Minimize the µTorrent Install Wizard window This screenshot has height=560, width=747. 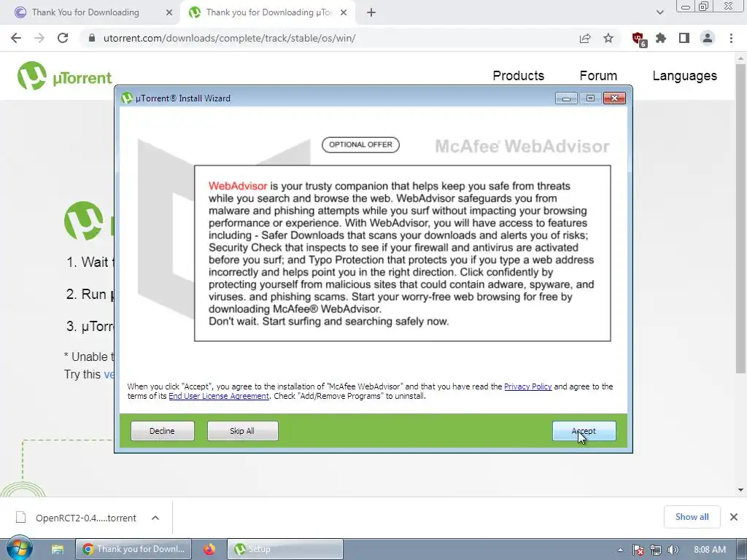tap(566, 98)
